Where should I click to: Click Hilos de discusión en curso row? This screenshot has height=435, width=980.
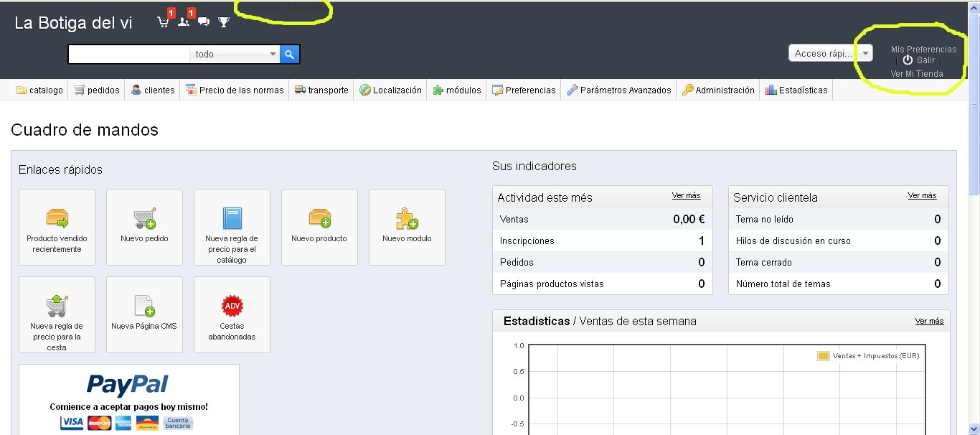tap(838, 240)
